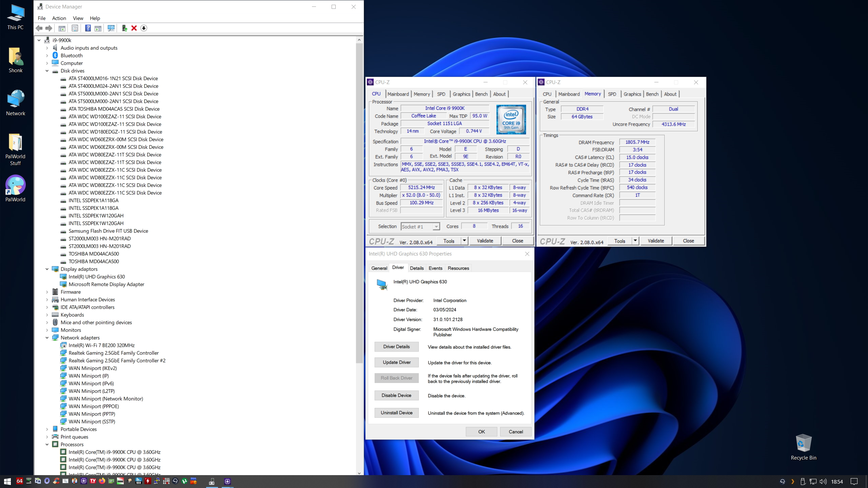
Task: Click the safely remove USB hardware tray icon
Action: point(803,482)
